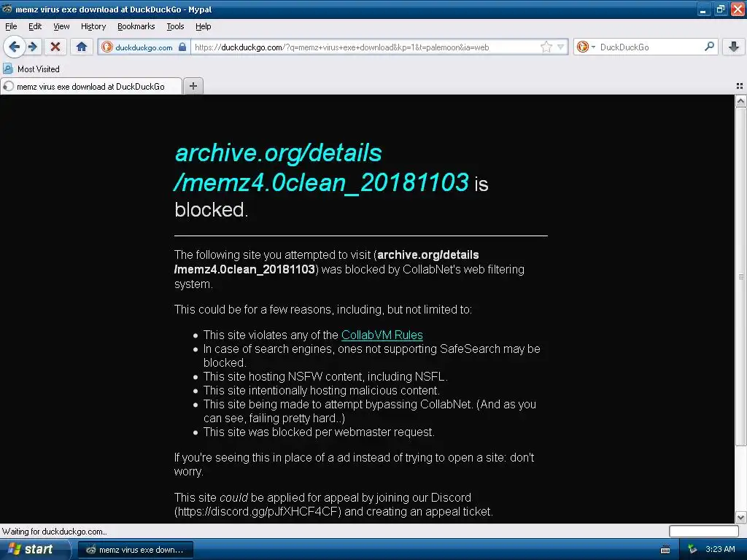Image resolution: width=747 pixels, height=560 pixels.
Task: Open the Bookmarks menu
Action: pos(136,26)
